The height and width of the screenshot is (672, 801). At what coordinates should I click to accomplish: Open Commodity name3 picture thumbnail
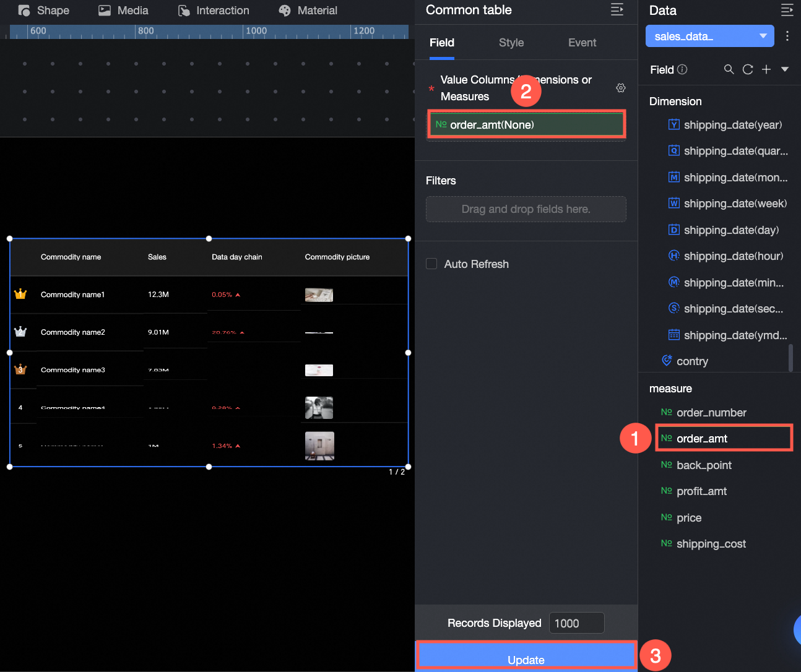[x=319, y=370]
